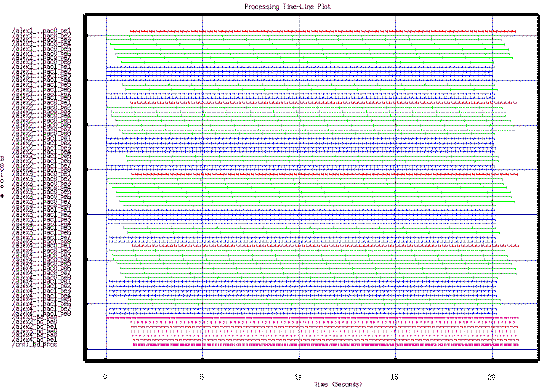Click the Processing Time-Line Plot title
This screenshot has height=388, width=540.
click(x=288, y=6)
